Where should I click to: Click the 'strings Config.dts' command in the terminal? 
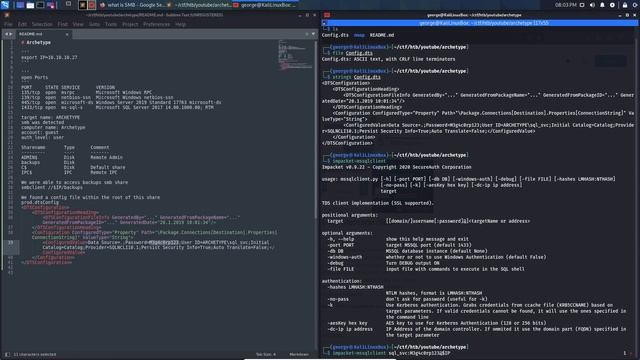click(x=356, y=77)
